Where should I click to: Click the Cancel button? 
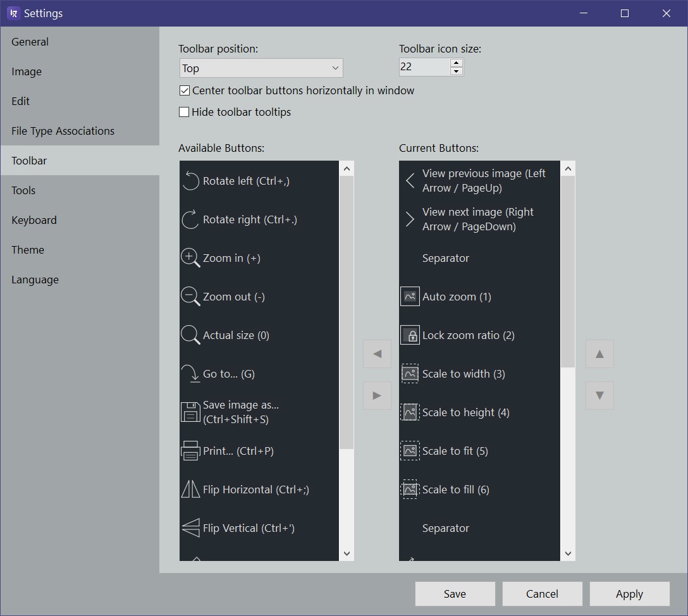(x=542, y=594)
